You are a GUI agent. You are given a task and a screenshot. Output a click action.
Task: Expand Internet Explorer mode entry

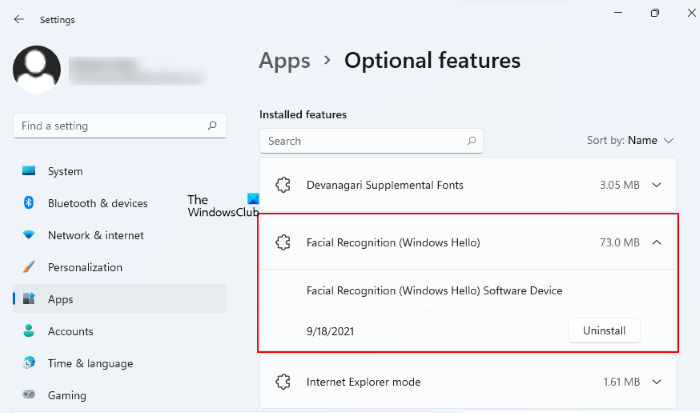point(656,382)
